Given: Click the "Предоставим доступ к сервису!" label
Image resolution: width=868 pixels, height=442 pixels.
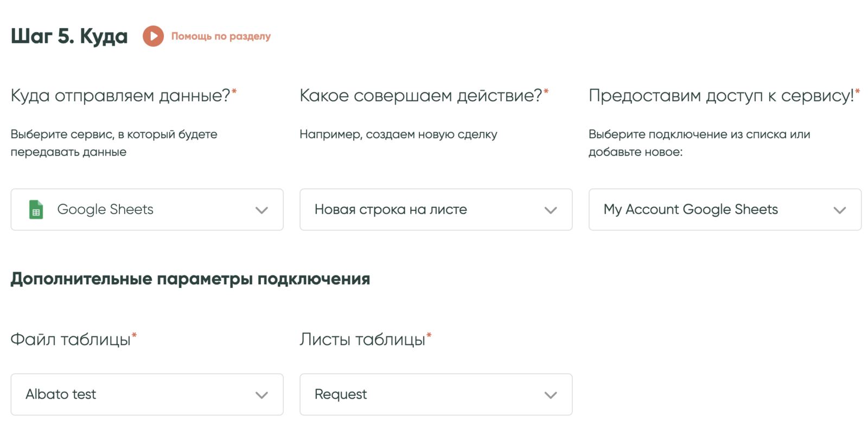Looking at the screenshot, I should pos(721,95).
